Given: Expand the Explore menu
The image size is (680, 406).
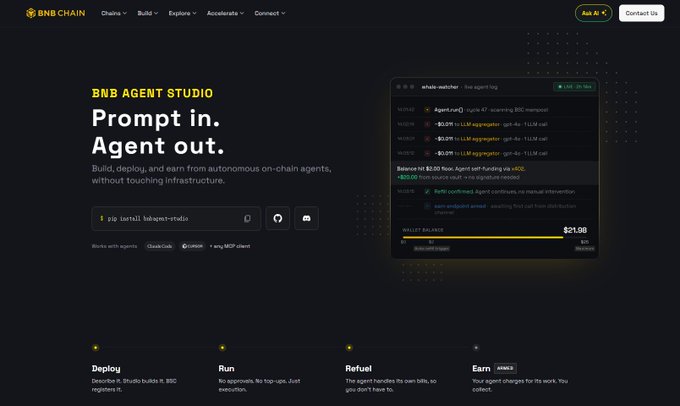Looking at the screenshot, I should tap(182, 13).
